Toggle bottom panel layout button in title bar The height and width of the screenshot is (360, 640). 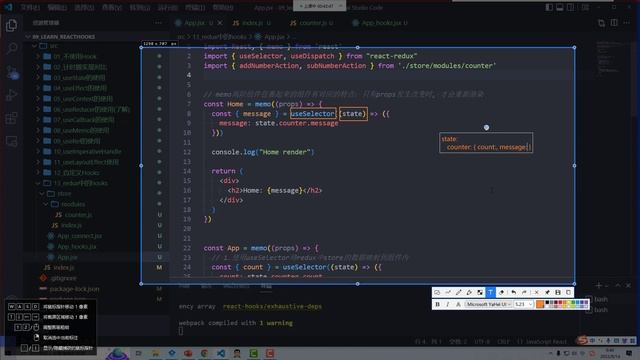click(x=560, y=7)
